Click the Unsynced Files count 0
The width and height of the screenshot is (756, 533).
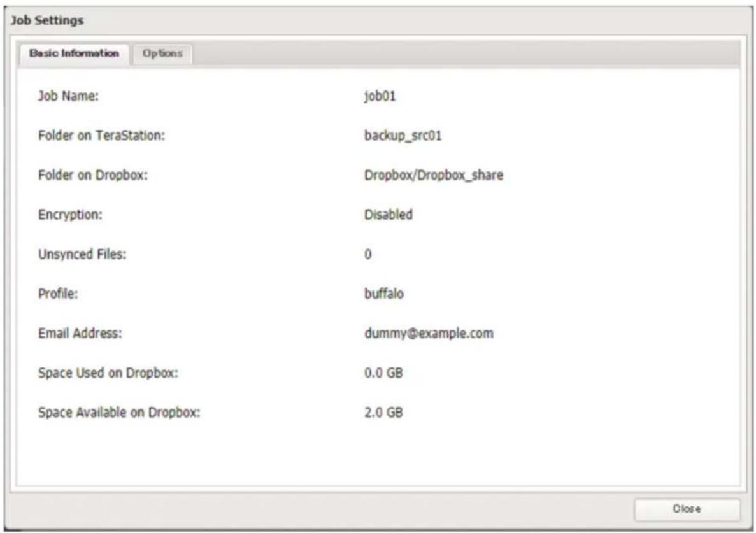pyautogui.click(x=368, y=254)
